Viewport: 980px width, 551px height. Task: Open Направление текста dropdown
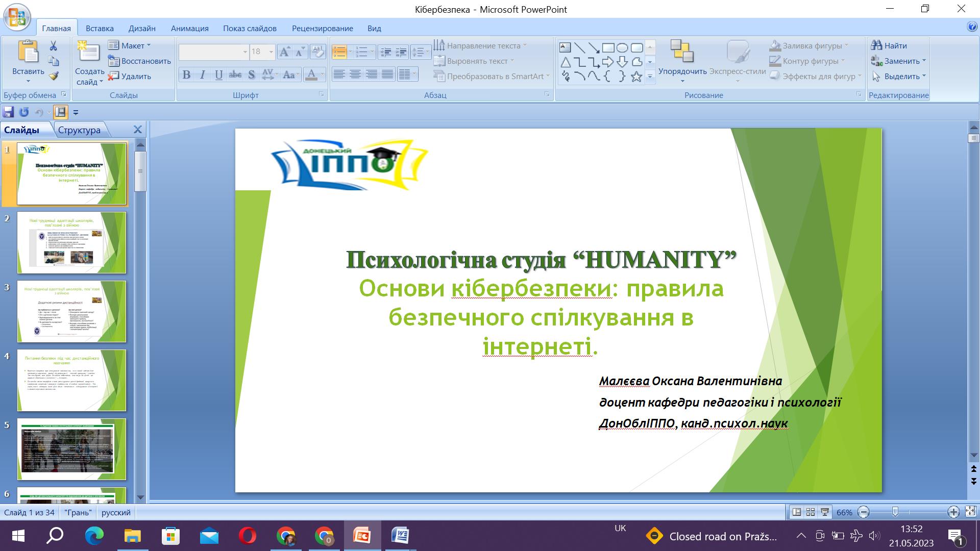pyautogui.click(x=480, y=45)
